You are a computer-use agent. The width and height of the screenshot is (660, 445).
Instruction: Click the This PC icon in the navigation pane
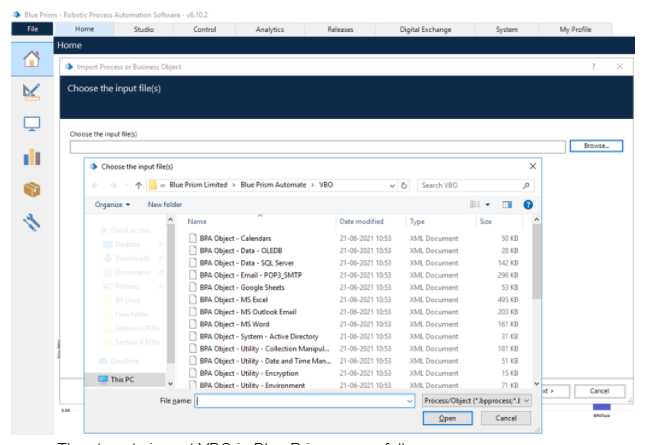(x=103, y=379)
